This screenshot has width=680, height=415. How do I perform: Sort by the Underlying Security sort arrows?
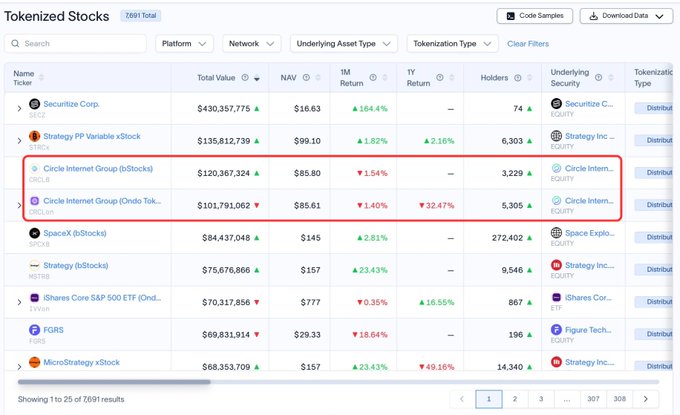(611, 78)
